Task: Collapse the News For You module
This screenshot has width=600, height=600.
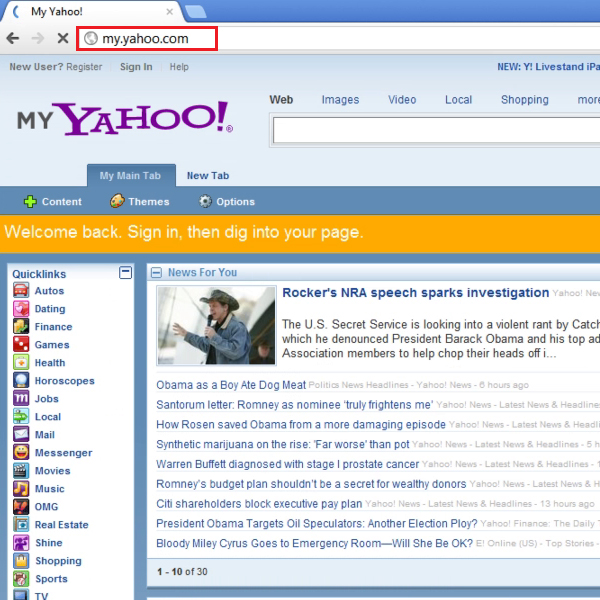Action: (156, 272)
